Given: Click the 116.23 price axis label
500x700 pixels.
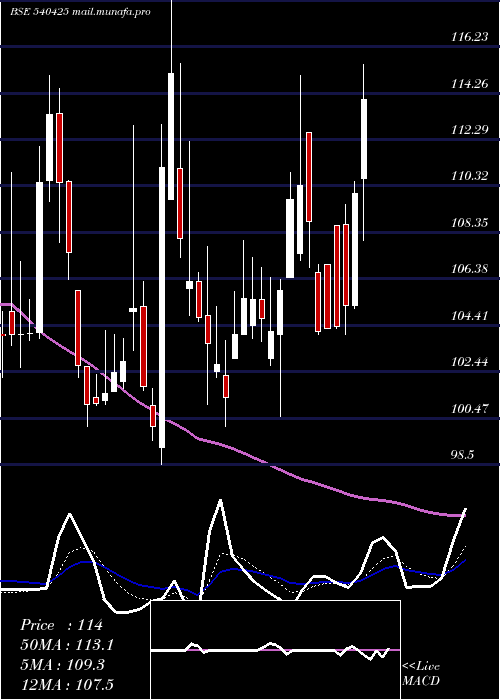Looking at the screenshot, I should (x=470, y=37).
